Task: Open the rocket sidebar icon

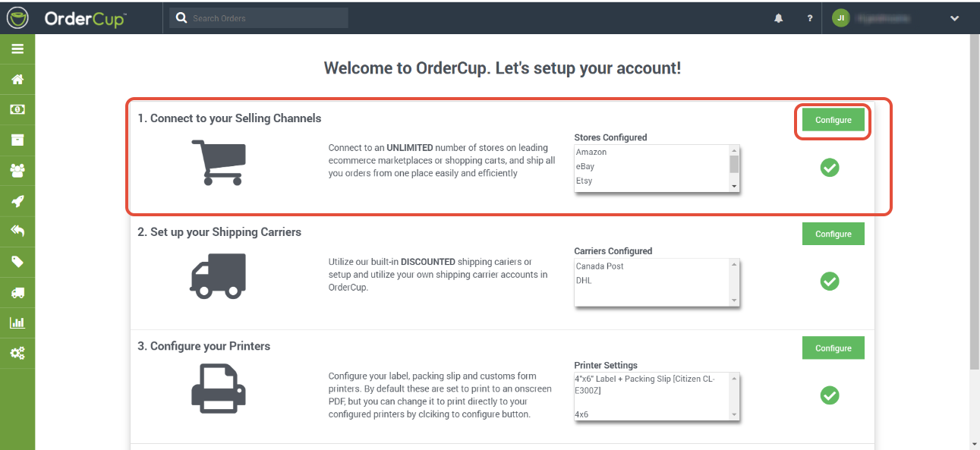Action: tap(17, 201)
